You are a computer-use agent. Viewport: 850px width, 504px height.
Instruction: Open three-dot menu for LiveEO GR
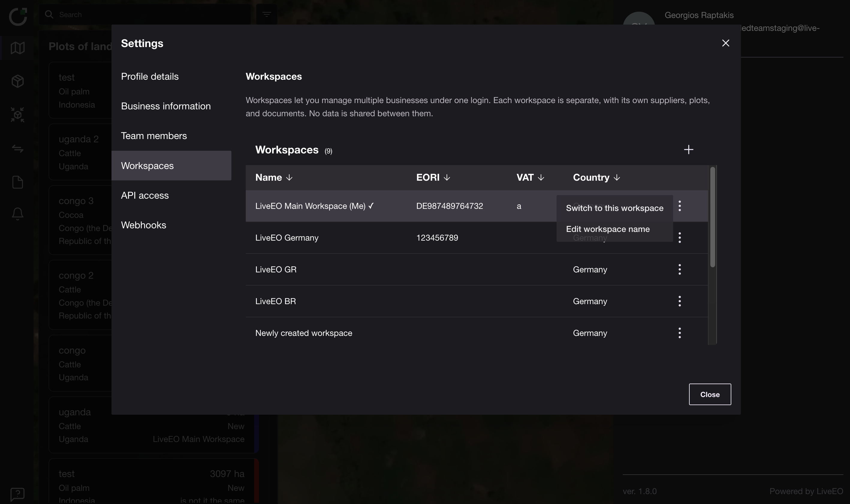(679, 269)
